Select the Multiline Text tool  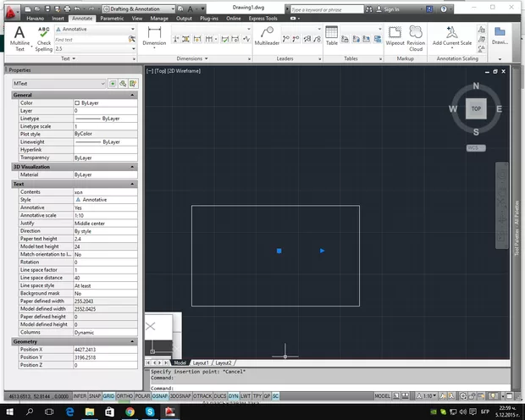coord(19,39)
